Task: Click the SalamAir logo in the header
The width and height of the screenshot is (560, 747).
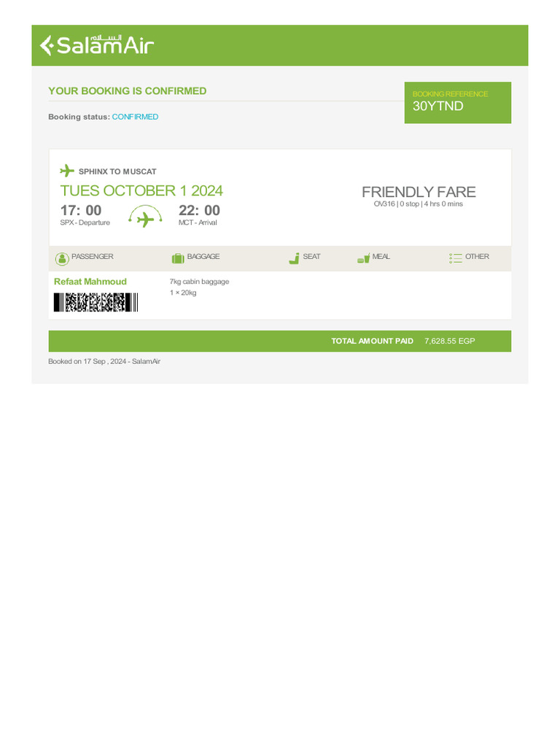Action: 96,45
